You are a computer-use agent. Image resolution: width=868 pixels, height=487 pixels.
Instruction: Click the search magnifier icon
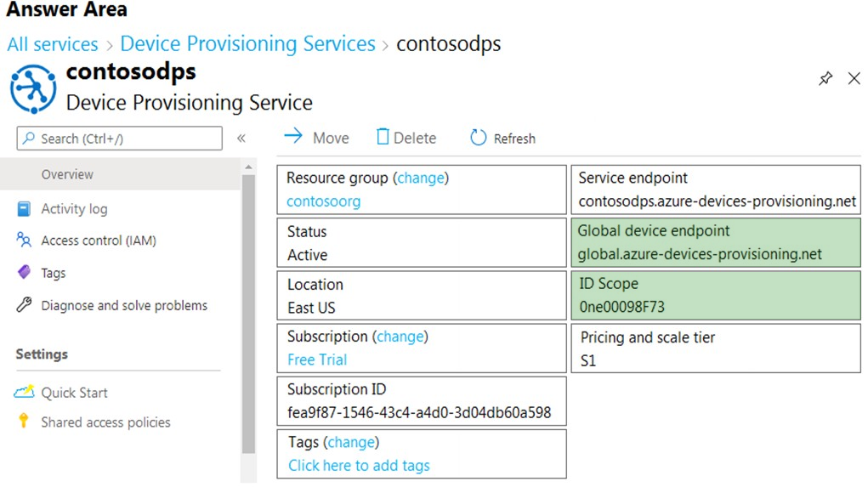pos(29,138)
